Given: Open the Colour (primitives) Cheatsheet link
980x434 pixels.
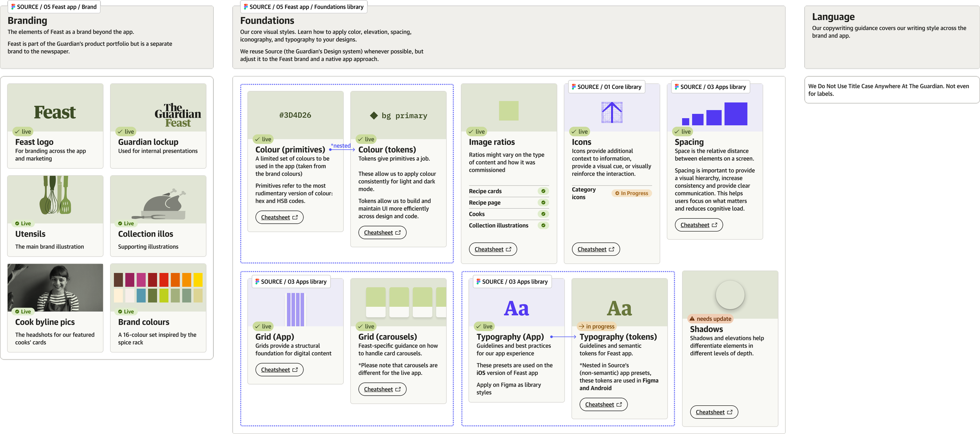Looking at the screenshot, I should pos(279,217).
